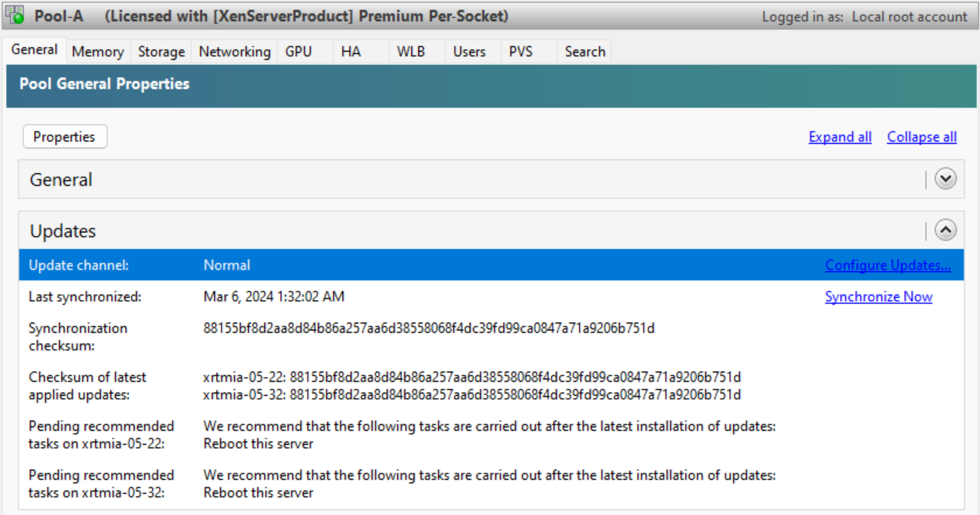This screenshot has height=515, width=980.
Task: Click the Normal update channel value
Action: 227,265
